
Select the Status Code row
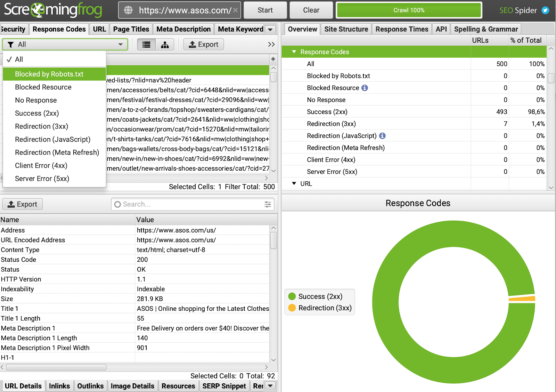click(135, 260)
